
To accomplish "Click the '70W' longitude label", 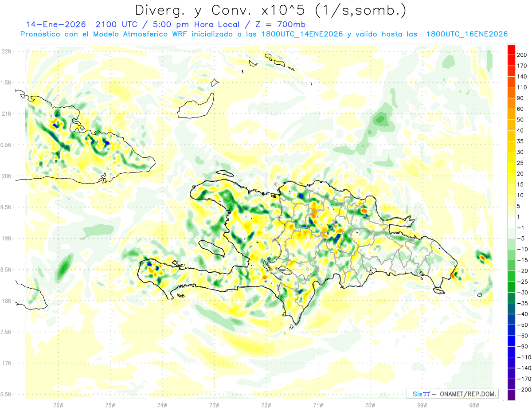I will (x=370, y=405).
